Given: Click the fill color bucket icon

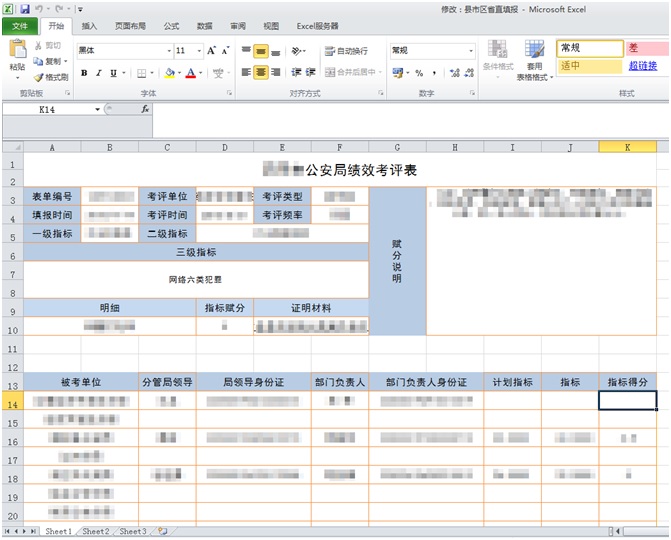Looking at the screenshot, I should 169,73.
